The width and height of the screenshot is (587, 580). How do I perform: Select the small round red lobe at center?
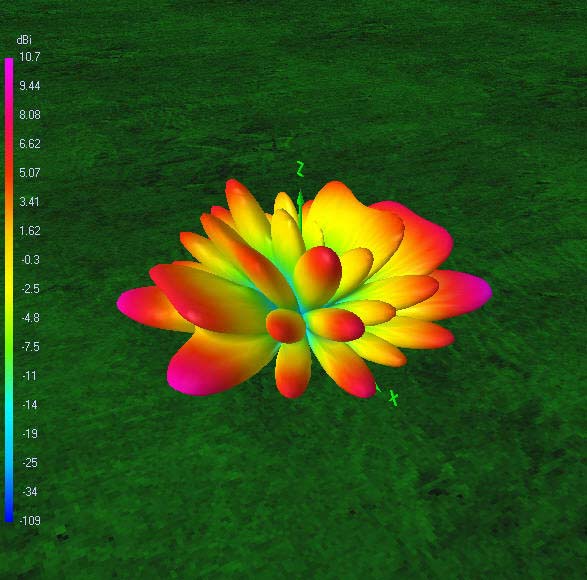[286, 326]
